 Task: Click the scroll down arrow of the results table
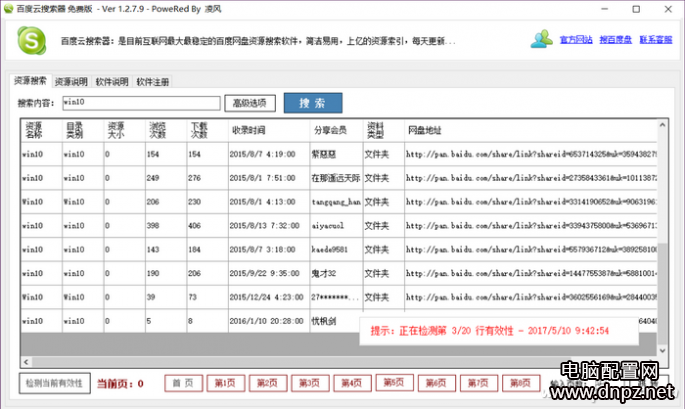(662, 350)
